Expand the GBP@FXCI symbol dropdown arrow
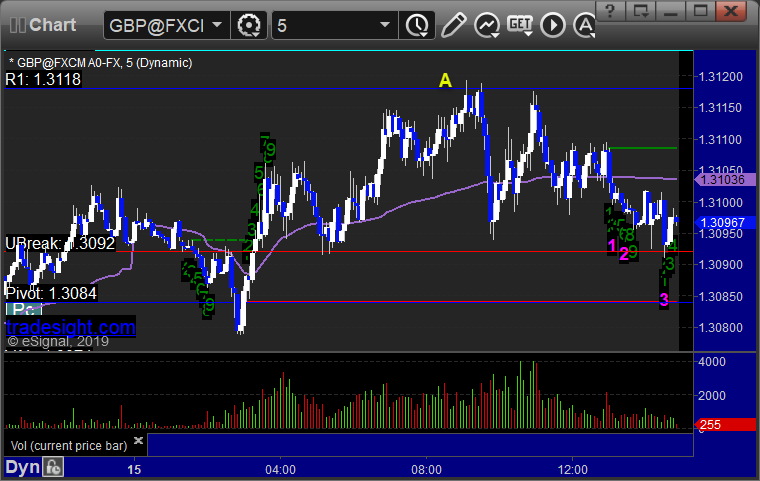The height and width of the screenshot is (481, 760). (x=217, y=24)
